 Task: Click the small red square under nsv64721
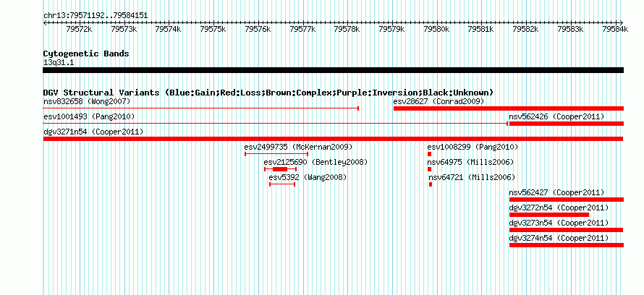click(431, 184)
